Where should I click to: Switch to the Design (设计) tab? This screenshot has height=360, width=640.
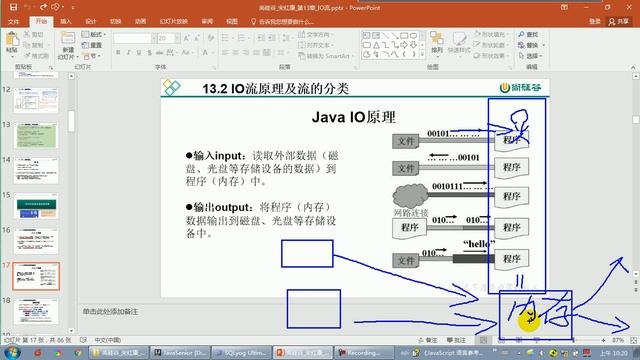point(91,21)
